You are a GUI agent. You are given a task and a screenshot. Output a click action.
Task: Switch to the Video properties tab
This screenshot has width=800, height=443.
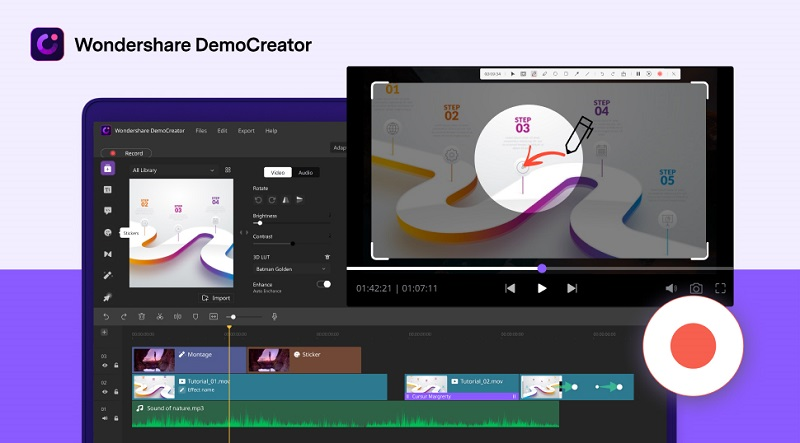pos(278,173)
